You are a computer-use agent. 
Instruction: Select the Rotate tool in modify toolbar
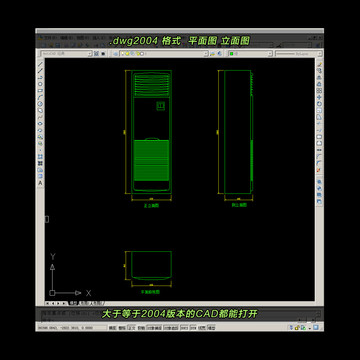coord(319,104)
